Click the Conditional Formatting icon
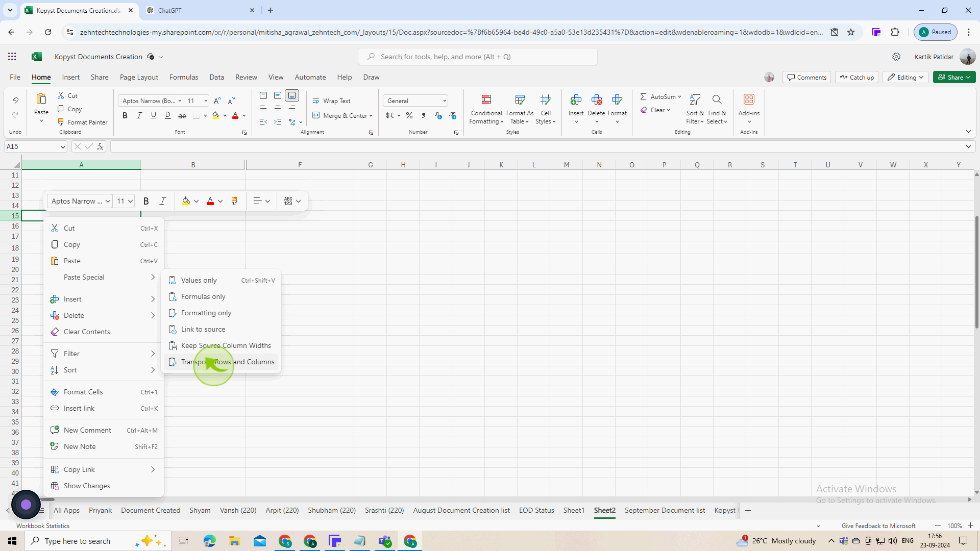 click(486, 99)
